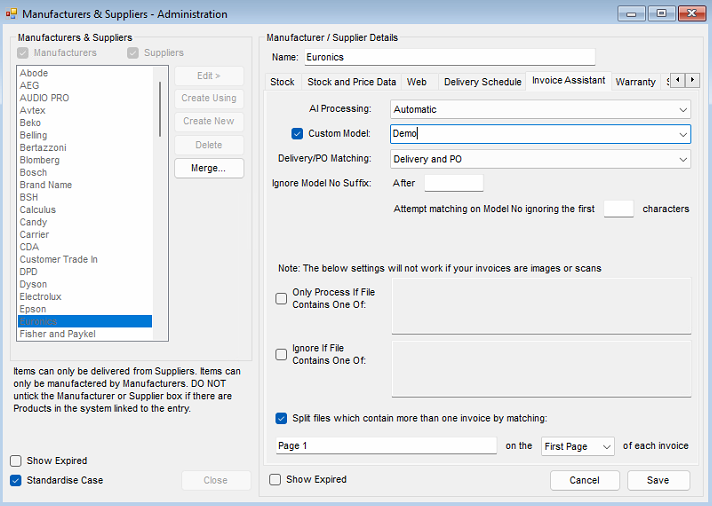The width and height of the screenshot is (712, 506).
Task: Select Blomberg in the list
Action: pos(85,160)
